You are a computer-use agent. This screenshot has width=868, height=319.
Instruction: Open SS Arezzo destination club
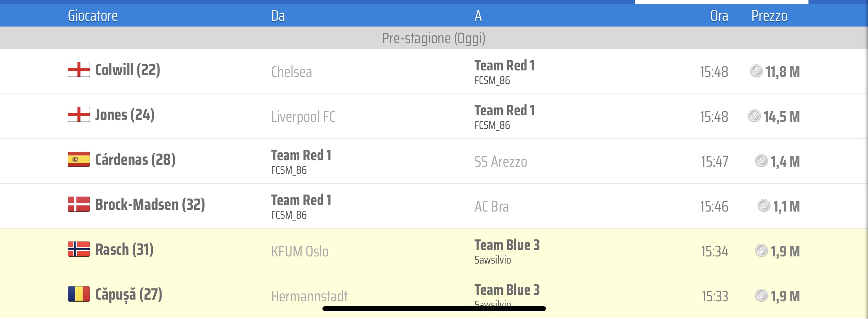click(500, 162)
